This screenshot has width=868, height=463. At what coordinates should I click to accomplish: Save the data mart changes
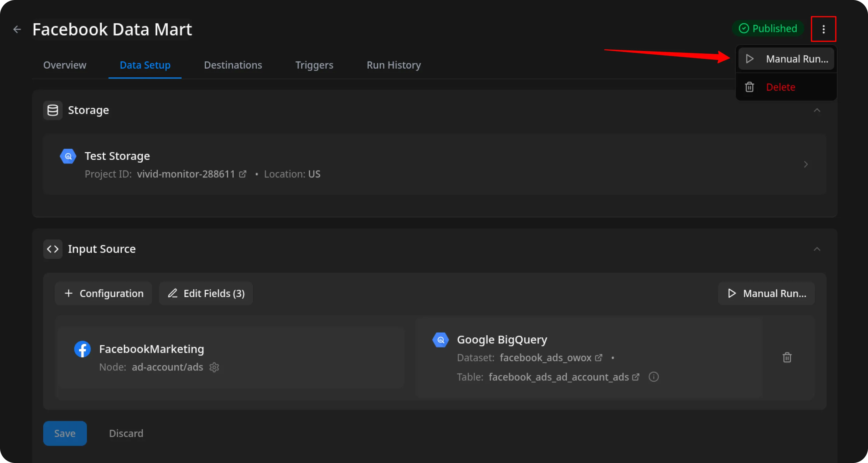pyautogui.click(x=65, y=433)
